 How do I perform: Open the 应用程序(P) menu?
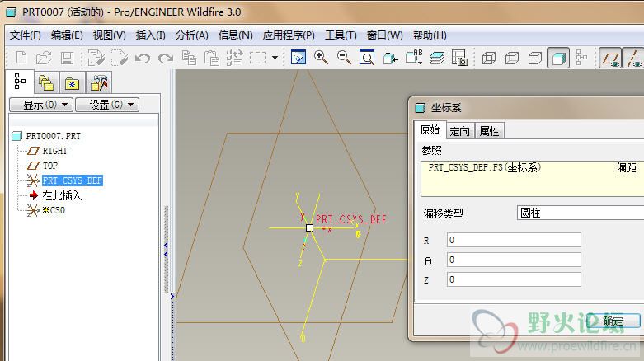coord(289,35)
